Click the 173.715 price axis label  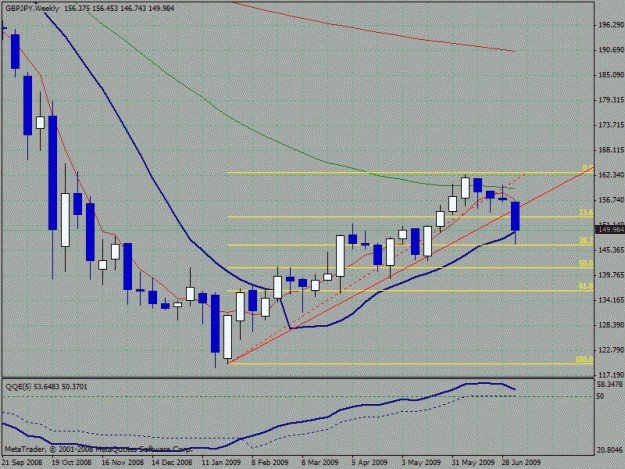[611, 125]
